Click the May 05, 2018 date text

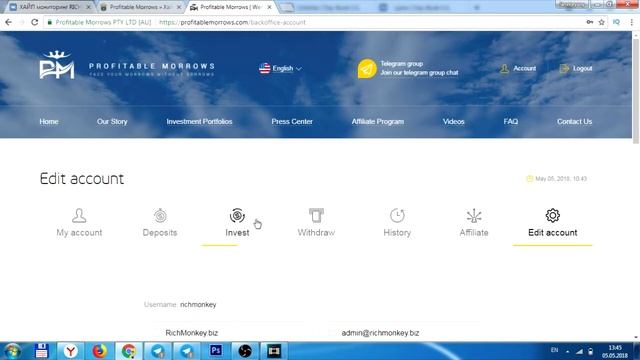[561, 179]
